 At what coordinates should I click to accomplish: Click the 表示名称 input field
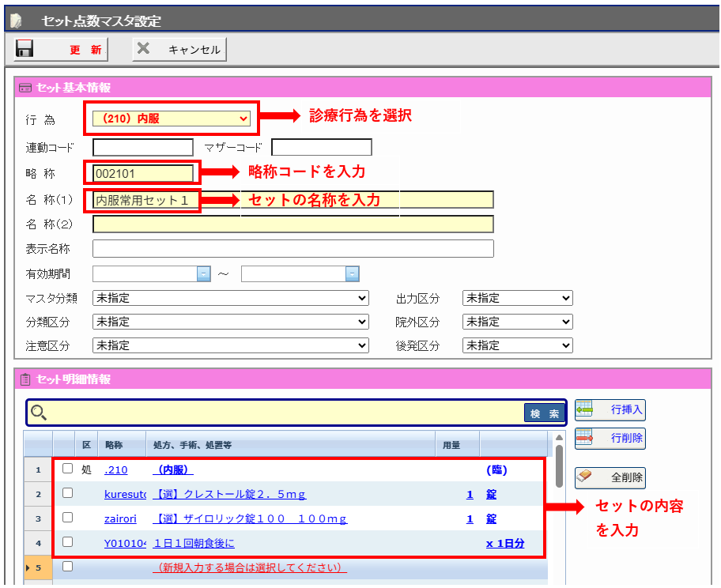click(x=293, y=249)
